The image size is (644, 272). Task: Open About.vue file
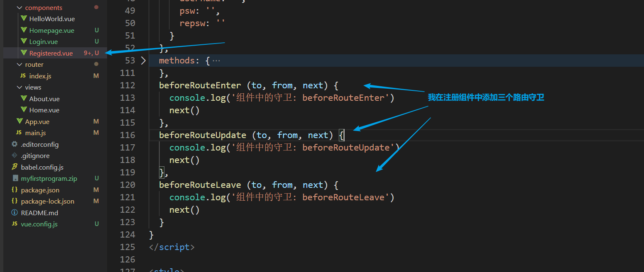(44, 99)
